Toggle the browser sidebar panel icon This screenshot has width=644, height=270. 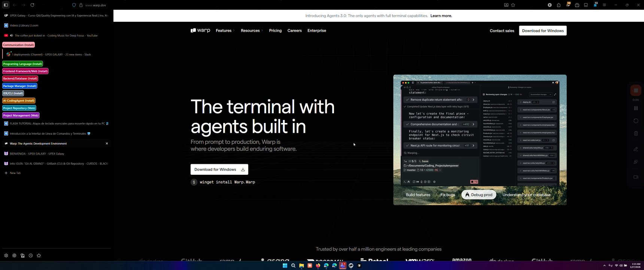tap(6, 5)
